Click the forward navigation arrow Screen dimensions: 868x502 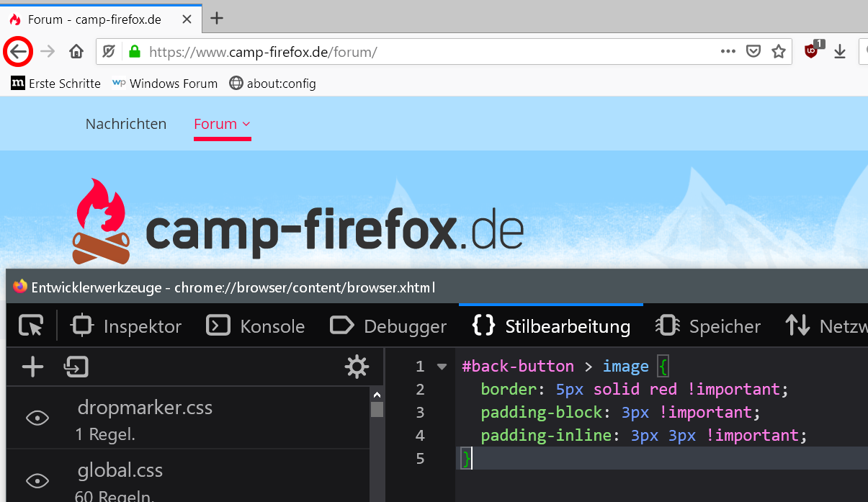click(48, 51)
